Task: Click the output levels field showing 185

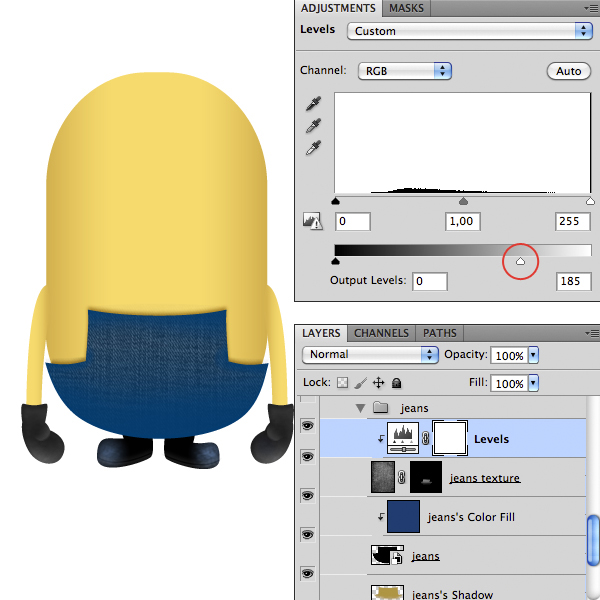Action: point(573,281)
